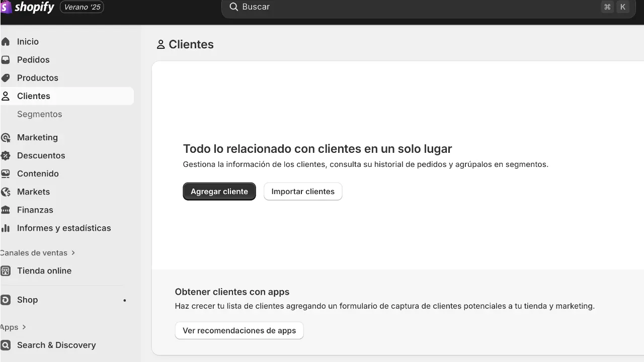Open the Shop sales channel
Image resolution: width=644 pixels, height=362 pixels.
click(x=27, y=300)
